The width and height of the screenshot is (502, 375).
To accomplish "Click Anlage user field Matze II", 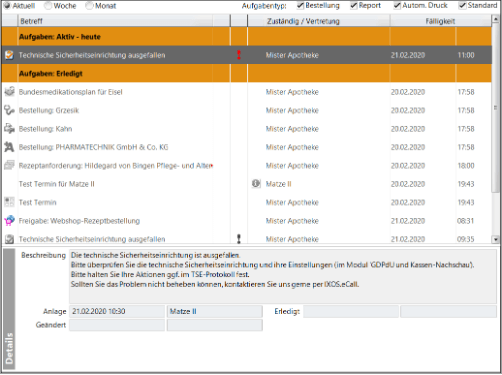I will pos(214,311).
